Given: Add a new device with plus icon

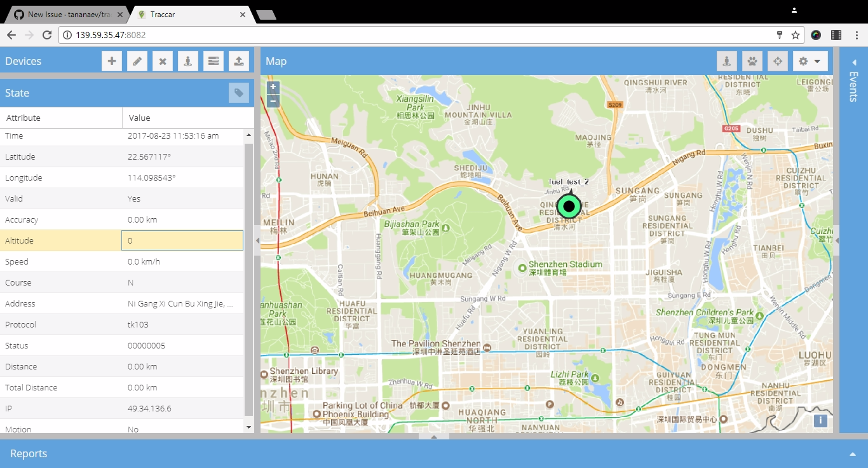Looking at the screenshot, I should (x=112, y=61).
